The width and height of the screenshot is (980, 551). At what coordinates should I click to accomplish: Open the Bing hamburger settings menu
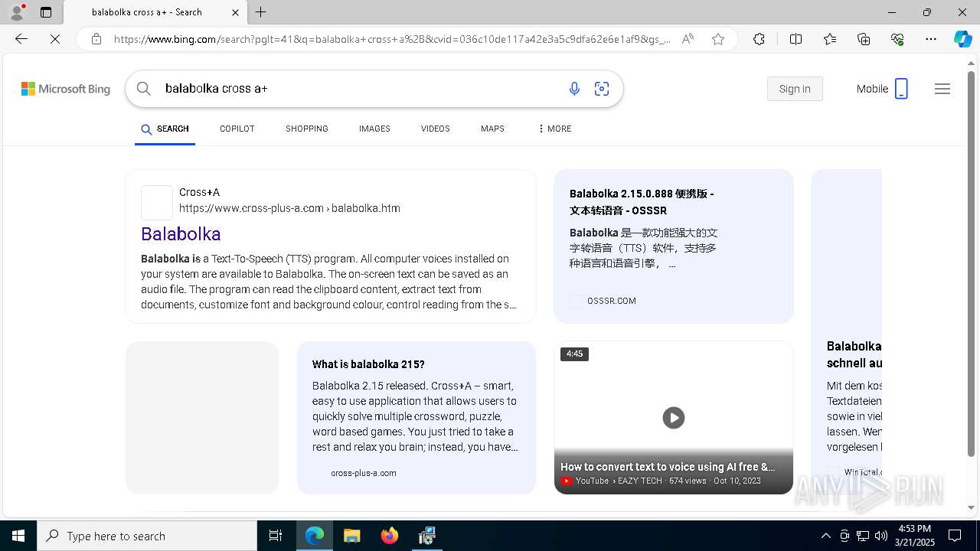942,89
